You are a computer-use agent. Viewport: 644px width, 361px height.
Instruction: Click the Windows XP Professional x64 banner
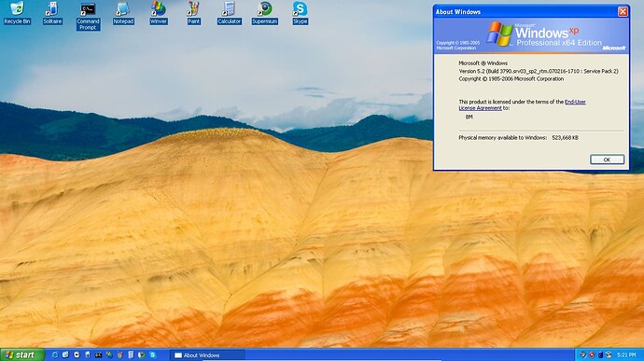point(531,35)
